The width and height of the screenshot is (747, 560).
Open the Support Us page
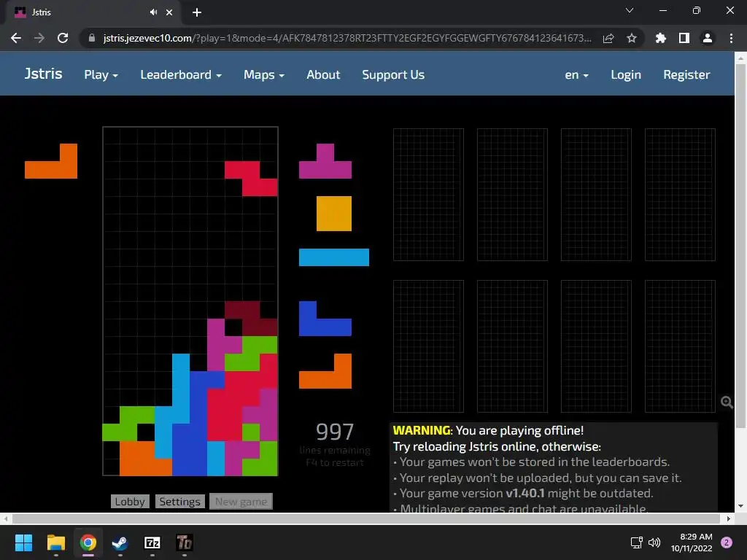[x=393, y=75]
